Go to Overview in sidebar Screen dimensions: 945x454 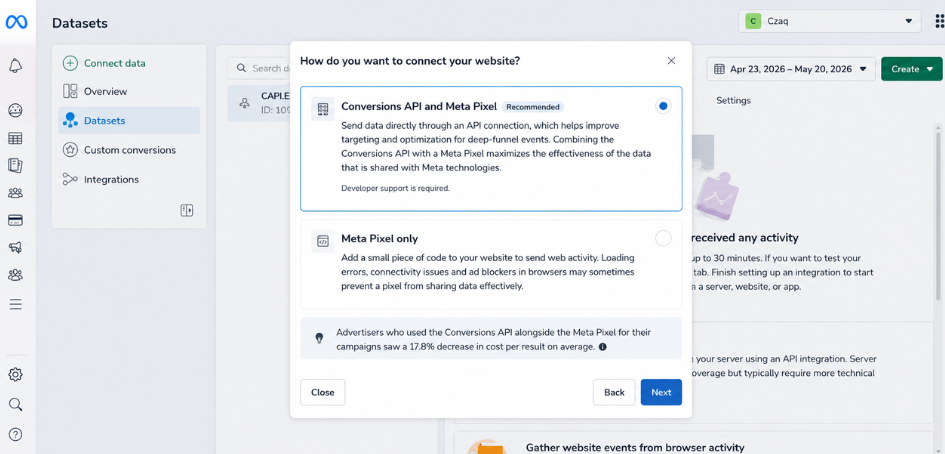(x=129, y=92)
